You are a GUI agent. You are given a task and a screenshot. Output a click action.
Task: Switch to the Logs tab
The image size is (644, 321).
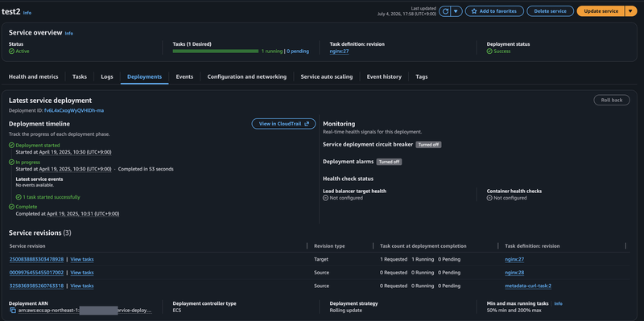tap(107, 76)
